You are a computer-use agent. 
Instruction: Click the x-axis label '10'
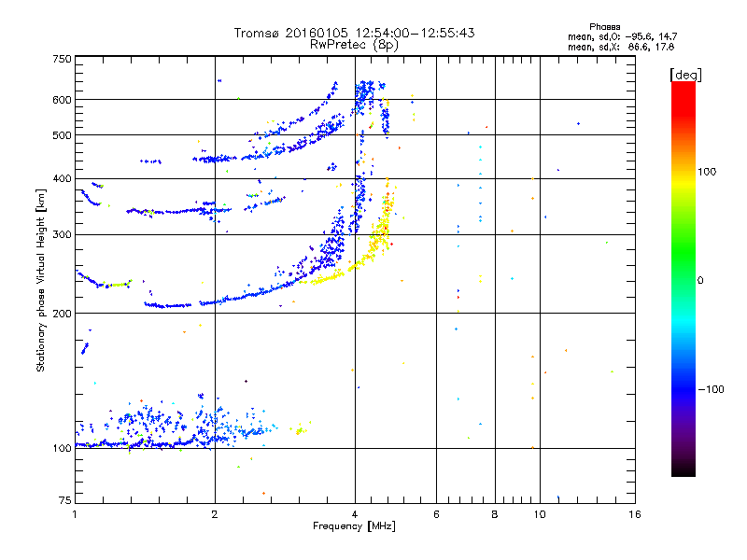pyautogui.click(x=540, y=514)
